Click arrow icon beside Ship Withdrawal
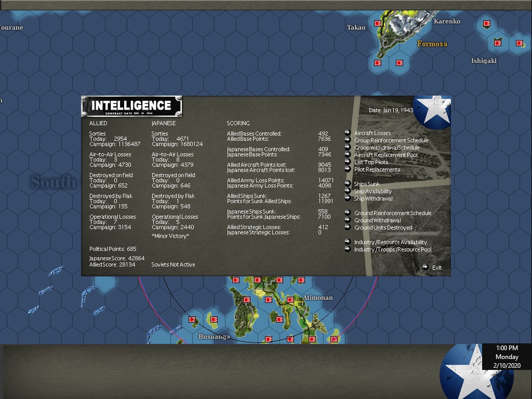Viewport: 532px width, 399px height. (348, 198)
